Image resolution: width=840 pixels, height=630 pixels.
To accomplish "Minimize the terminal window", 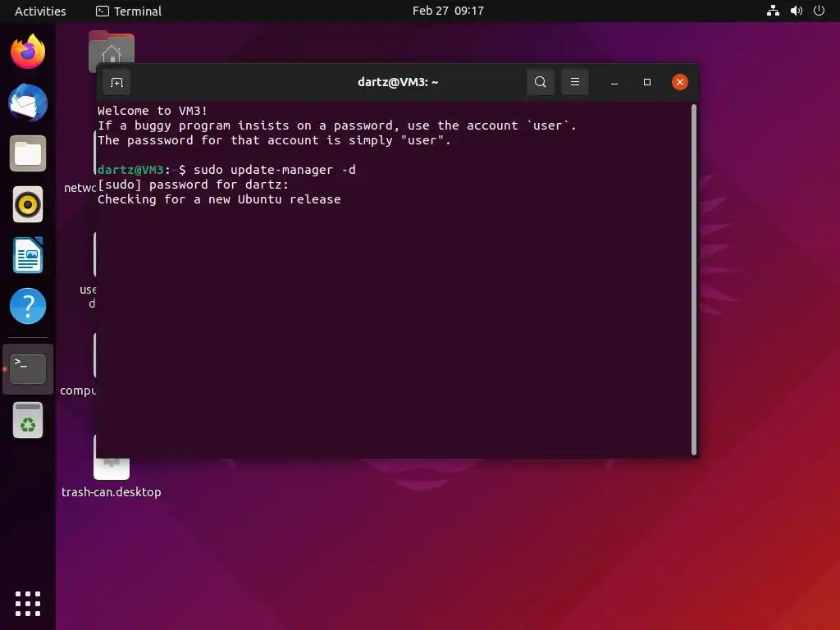I will (x=614, y=83).
